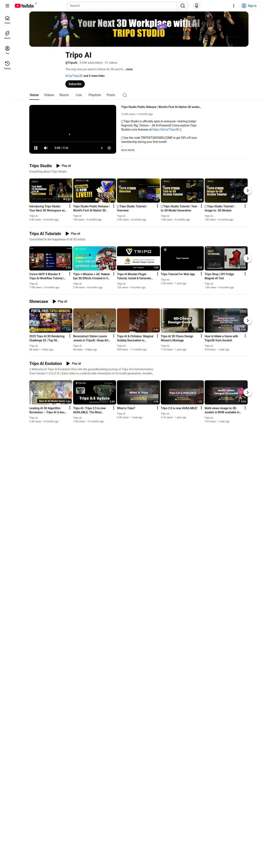The image size is (263, 868).
Task: Play all Tripo AI Tutorials videos
Action: 73,234
